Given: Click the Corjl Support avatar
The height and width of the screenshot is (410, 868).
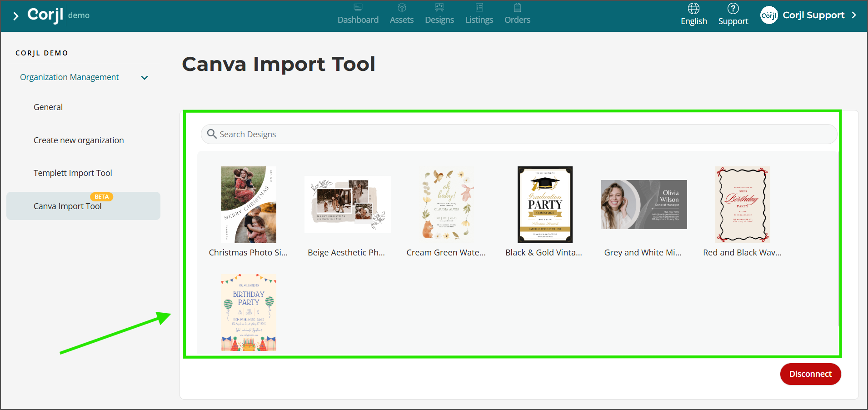Looking at the screenshot, I should [x=769, y=15].
